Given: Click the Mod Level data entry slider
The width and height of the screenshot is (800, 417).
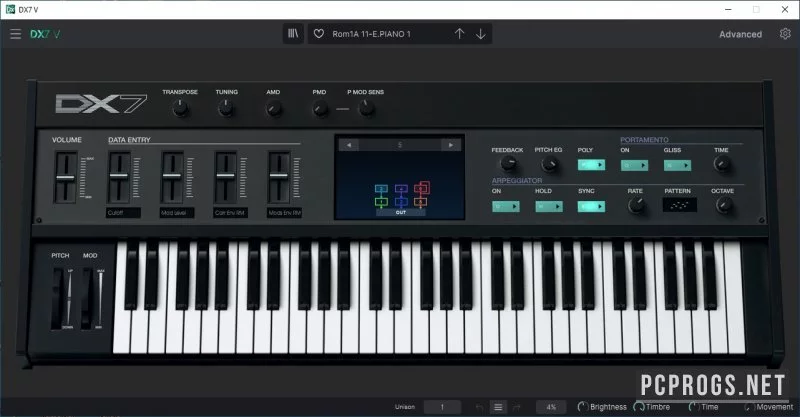Looking at the screenshot, I should [x=172, y=177].
